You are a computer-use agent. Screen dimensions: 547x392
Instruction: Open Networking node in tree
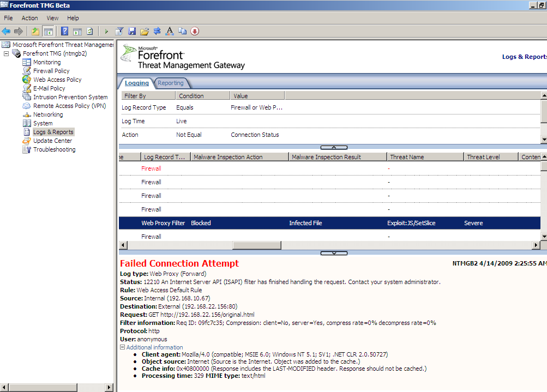point(48,114)
